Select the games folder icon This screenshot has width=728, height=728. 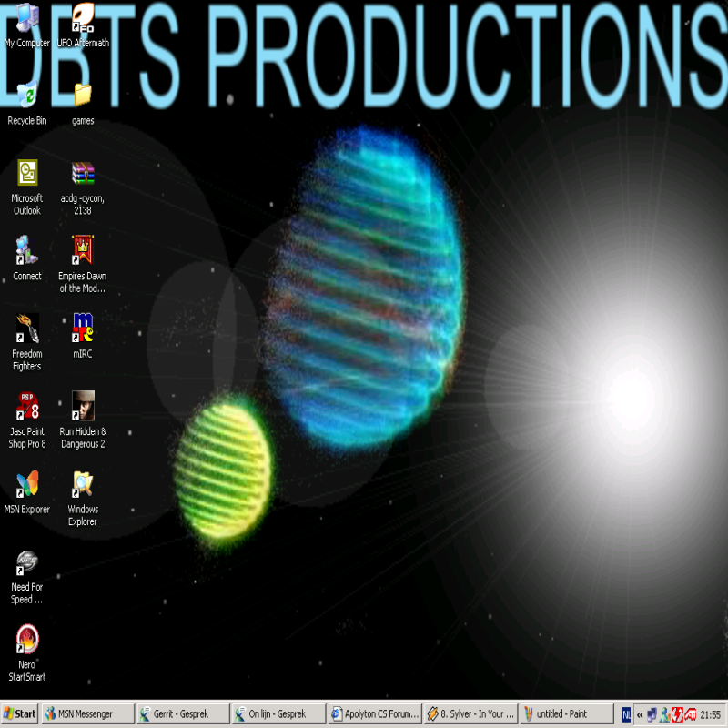pyautogui.click(x=83, y=96)
